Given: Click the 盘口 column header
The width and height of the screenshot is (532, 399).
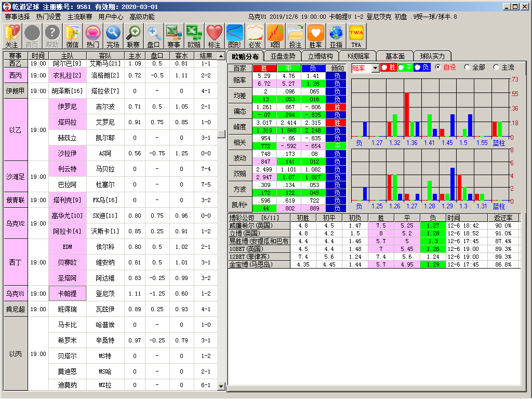Looking at the screenshot, I should pyautogui.click(x=157, y=56).
